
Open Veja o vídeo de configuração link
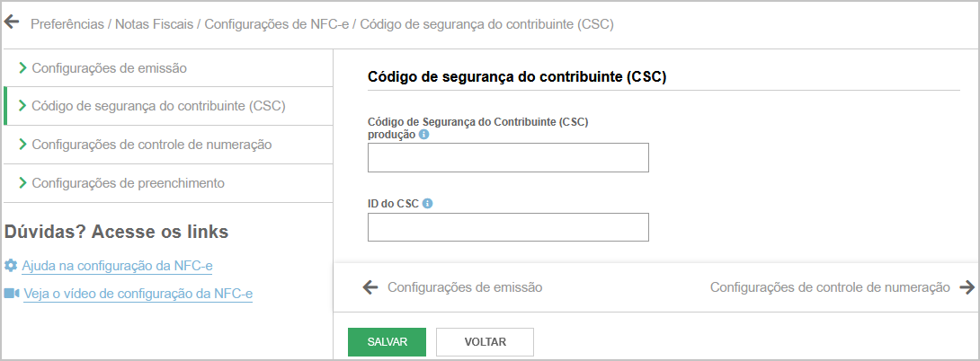(138, 295)
